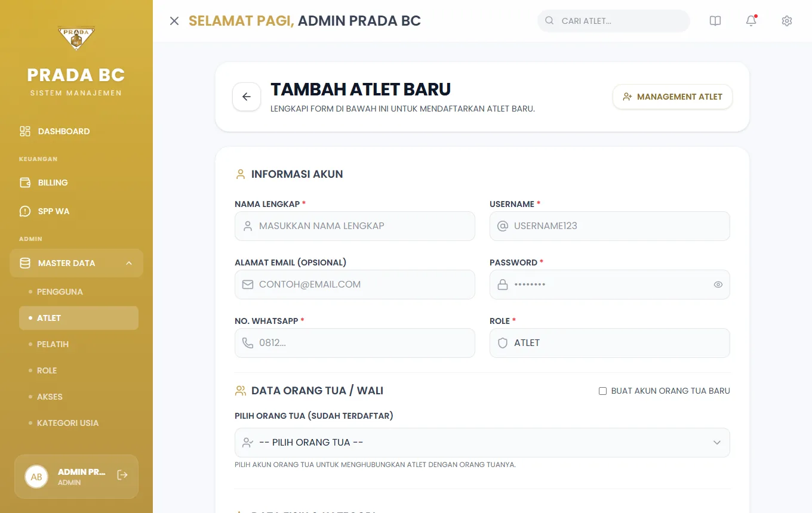812x513 pixels.
Task: Click the Alamat Email input field
Action: (x=355, y=285)
